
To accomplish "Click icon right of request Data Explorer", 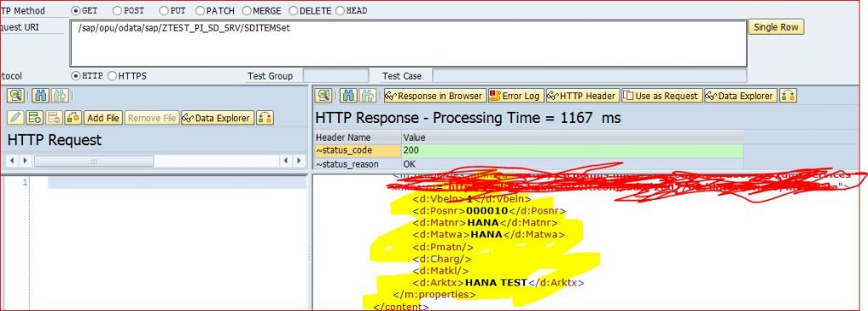I will point(265,118).
